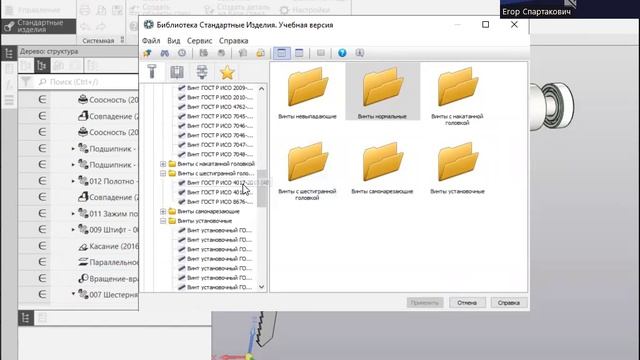Select Винт ГОСТ Р ИСО 2009 row
This screenshot has width=640, height=360.
tap(216, 88)
